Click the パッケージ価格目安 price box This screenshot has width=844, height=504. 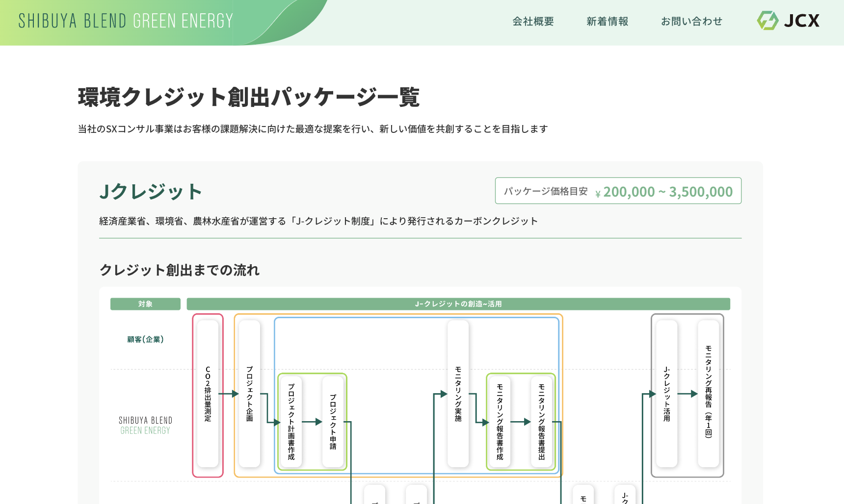(618, 191)
